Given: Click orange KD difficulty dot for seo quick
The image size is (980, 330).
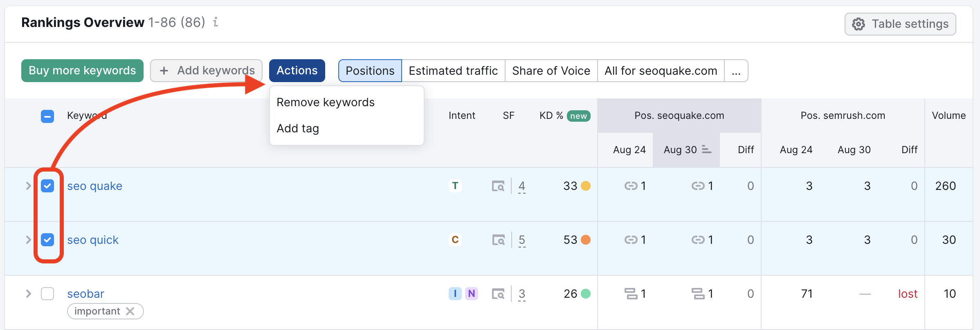Looking at the screenshot, I should 586,240.
